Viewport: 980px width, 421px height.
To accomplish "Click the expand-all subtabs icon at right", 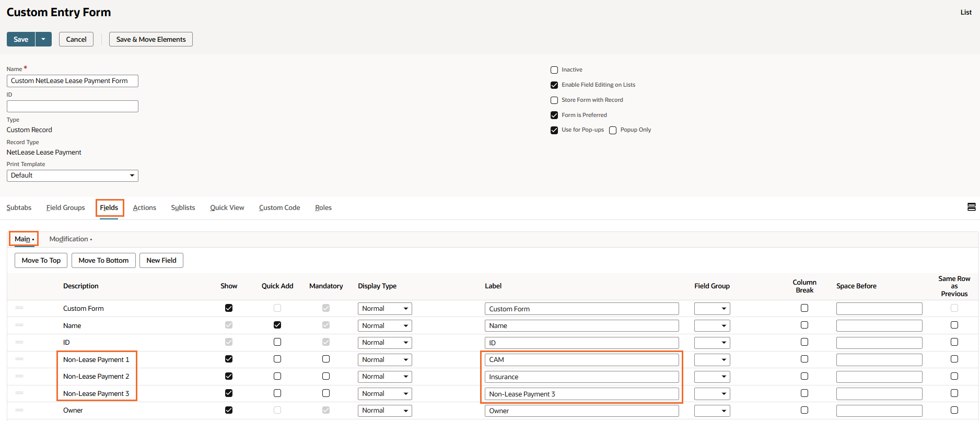I will 971,207.
